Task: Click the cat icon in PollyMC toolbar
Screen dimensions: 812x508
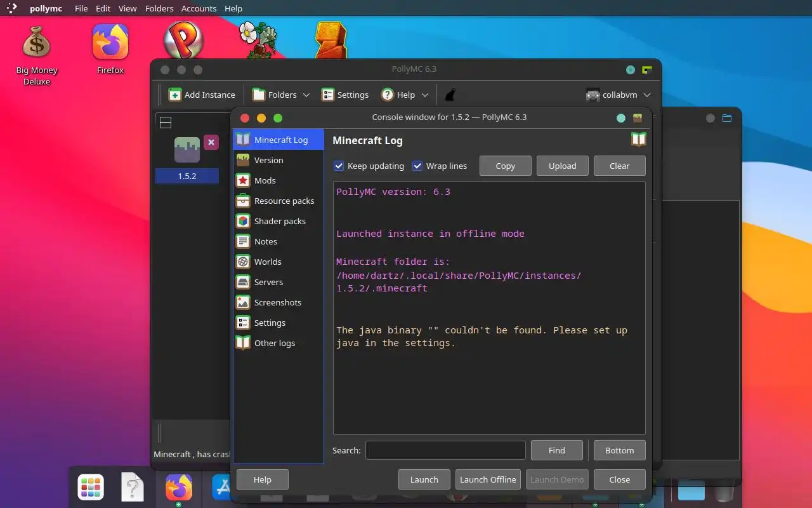Action: coord(450,95)
